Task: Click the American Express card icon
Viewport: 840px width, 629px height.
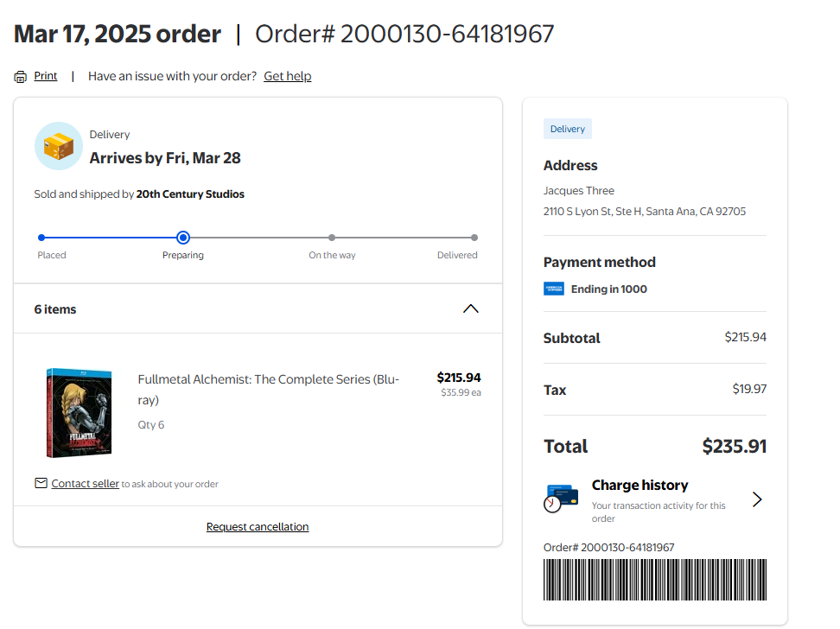Action: [553, 289]
